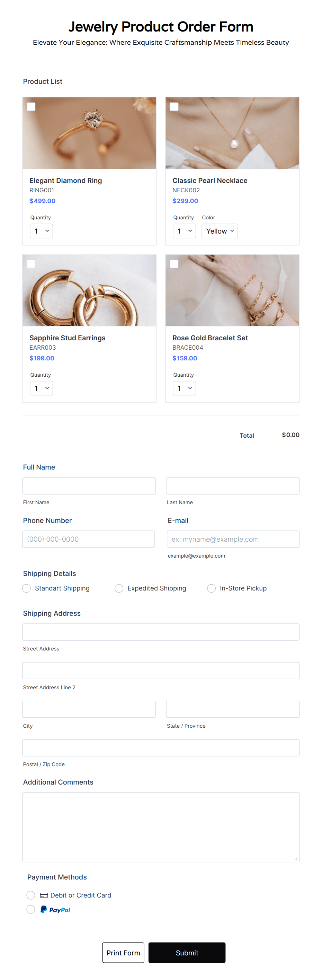
Task: Open the earrings quantity dropdown
Action: (41, 388)
